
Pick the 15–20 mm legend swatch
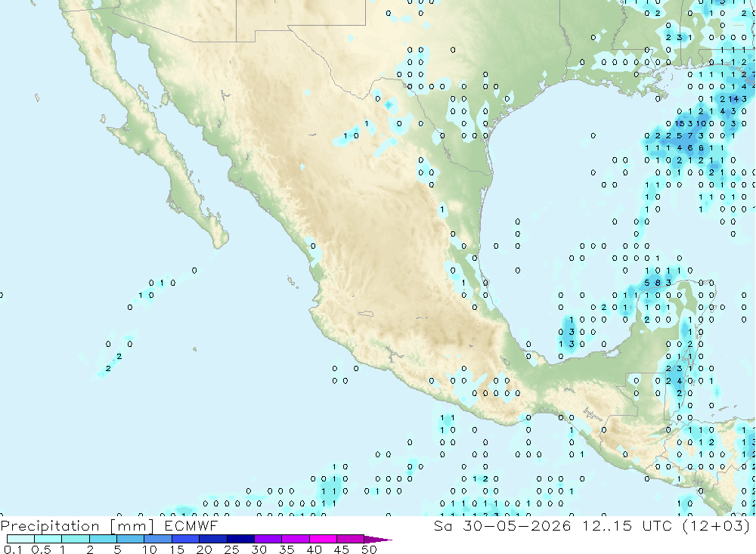186,539
